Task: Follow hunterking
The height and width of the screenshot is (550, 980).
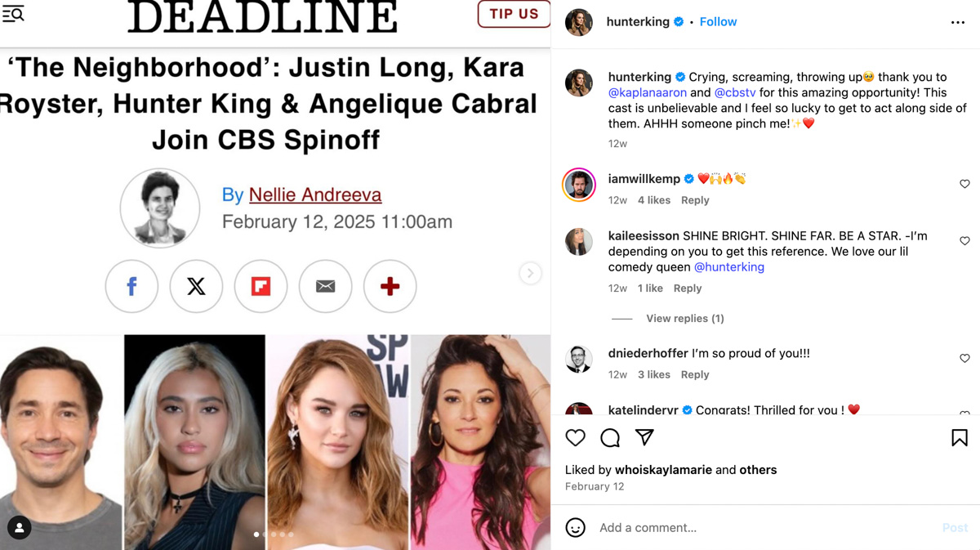Action: pos(718,22)
